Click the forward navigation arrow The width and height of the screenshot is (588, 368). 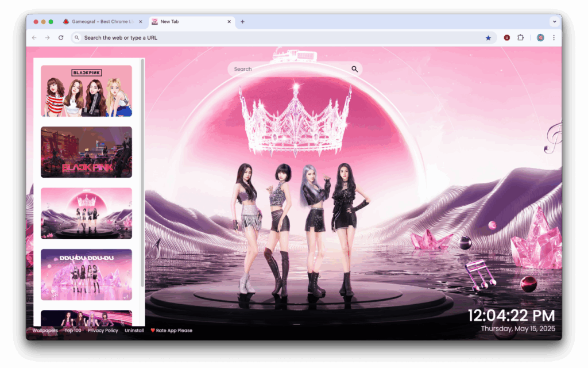click(48, 37)
